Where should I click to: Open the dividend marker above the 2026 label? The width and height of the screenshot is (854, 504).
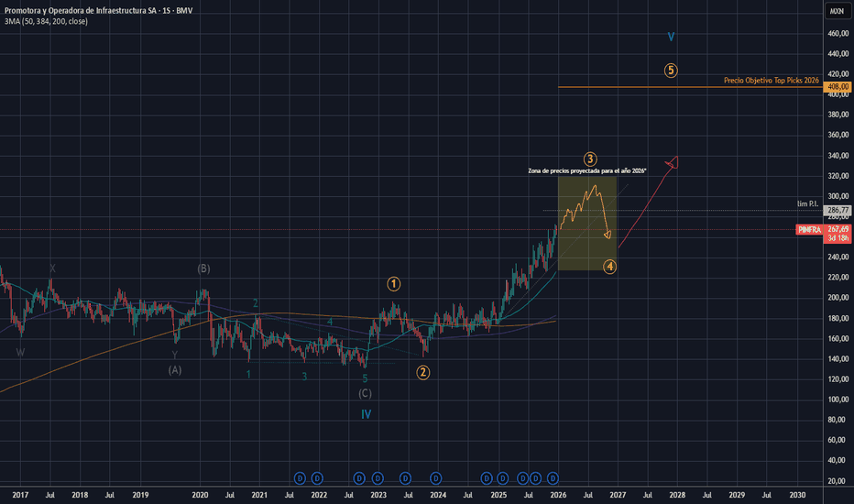[x=553, y=478]
